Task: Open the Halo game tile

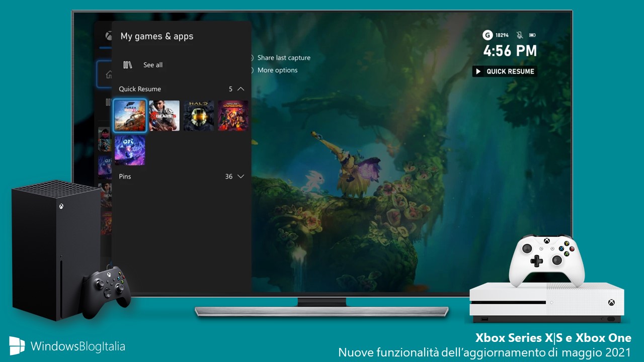Action: click(199, 116)
